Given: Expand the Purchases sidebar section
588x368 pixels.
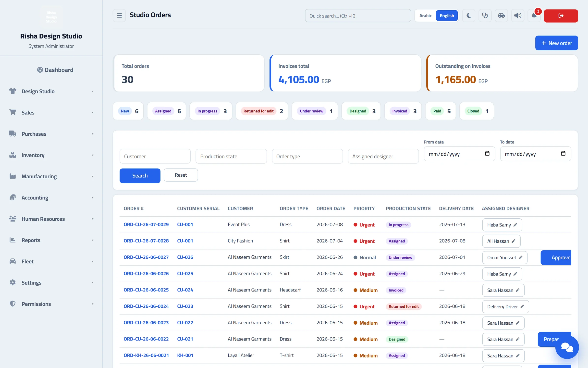Looking at the screenshot, I should point(51,134).
